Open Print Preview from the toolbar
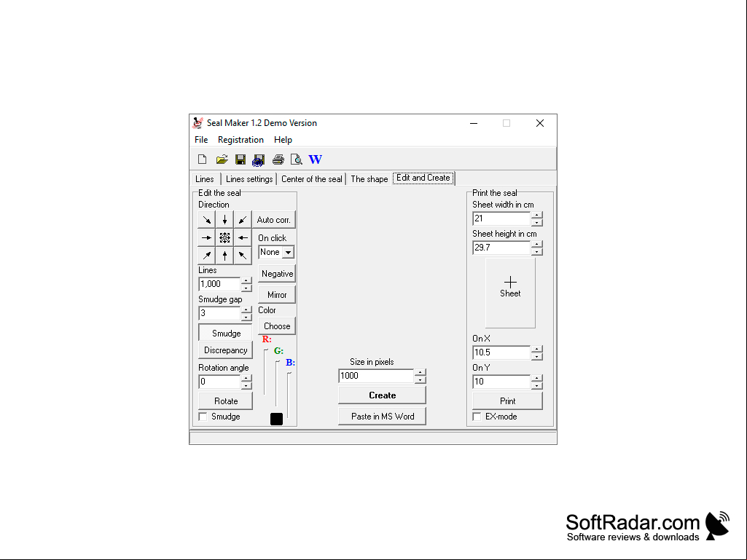The width and height of the screenshot is (747, 560). [x=297, y=159]
